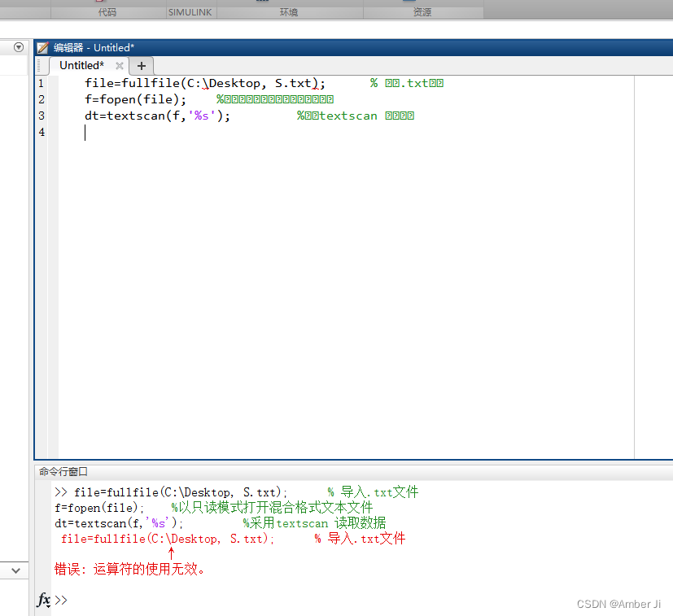Open the left panel circular dropdown arrow

(x=19, y=47)
